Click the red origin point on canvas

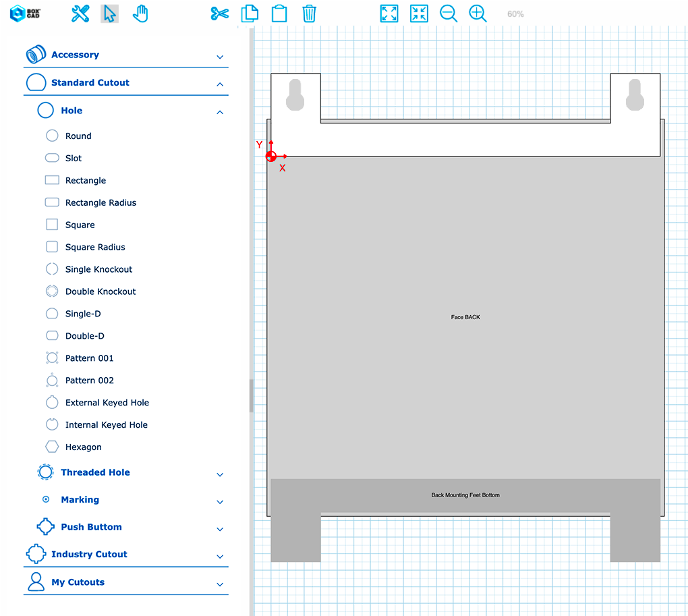coord(271,157)
